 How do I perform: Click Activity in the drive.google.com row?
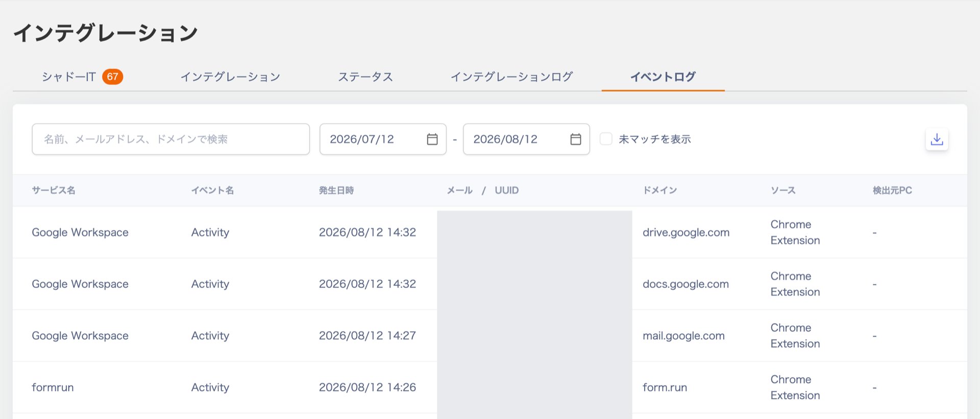pos(210,232)
